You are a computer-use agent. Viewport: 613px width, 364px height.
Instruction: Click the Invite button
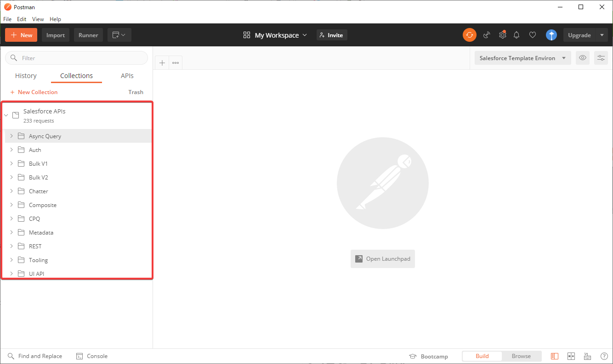[332, 35]
